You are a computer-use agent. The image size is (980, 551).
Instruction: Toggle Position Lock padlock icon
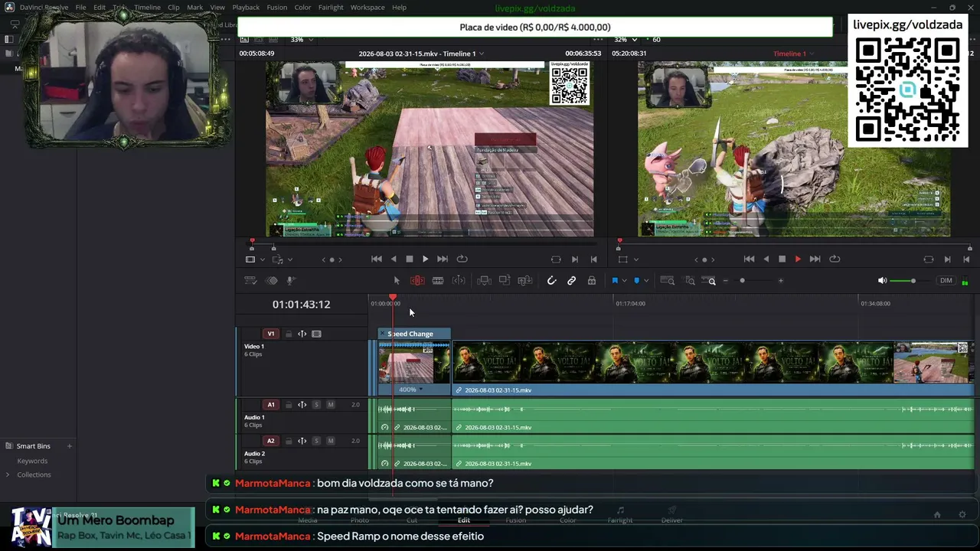592,281
